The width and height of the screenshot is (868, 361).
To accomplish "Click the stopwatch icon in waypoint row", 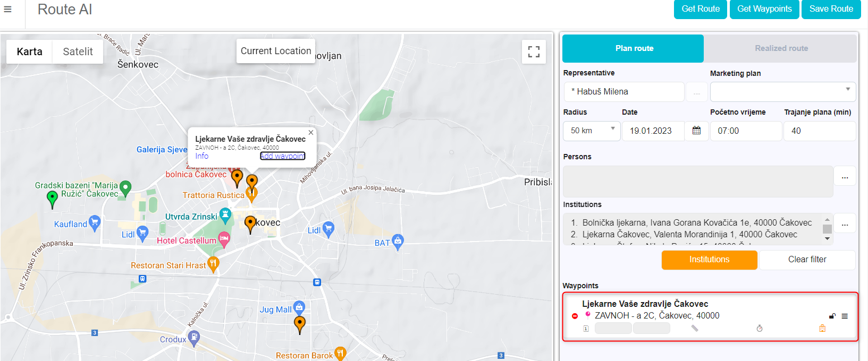I will [x=760, y=329].
